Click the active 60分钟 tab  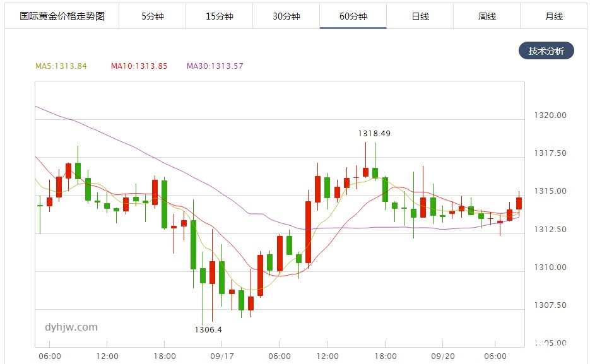[353, 16]
